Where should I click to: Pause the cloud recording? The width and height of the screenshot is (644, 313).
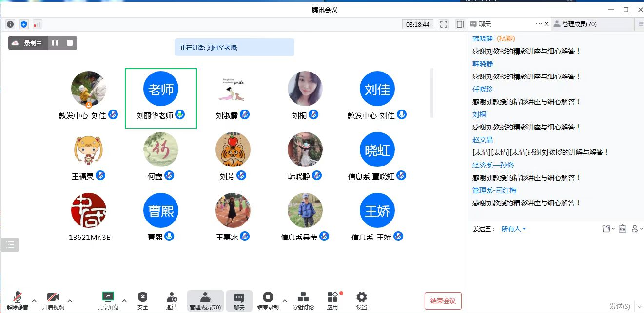coord(55,43)
